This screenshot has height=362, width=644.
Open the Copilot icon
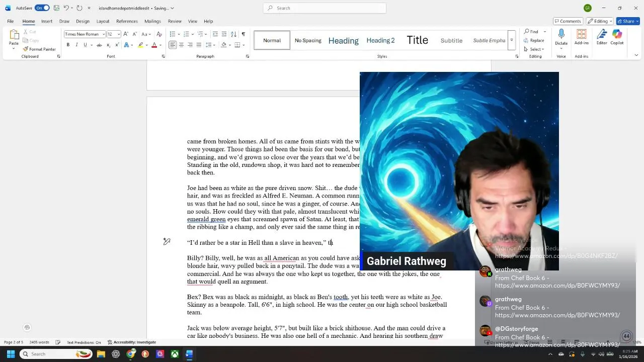tap(617, 34)
